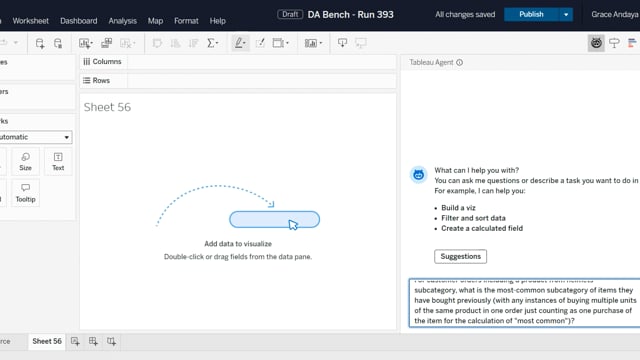Click the Sort Ascending toolbar icon

click(x=175, y=43)
